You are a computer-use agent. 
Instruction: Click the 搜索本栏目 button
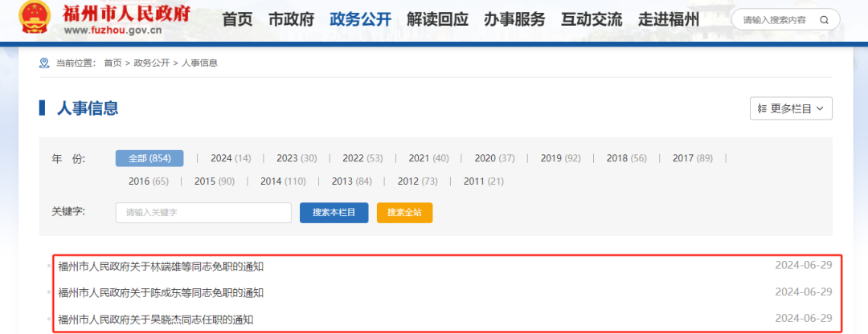tap(334, 212)
